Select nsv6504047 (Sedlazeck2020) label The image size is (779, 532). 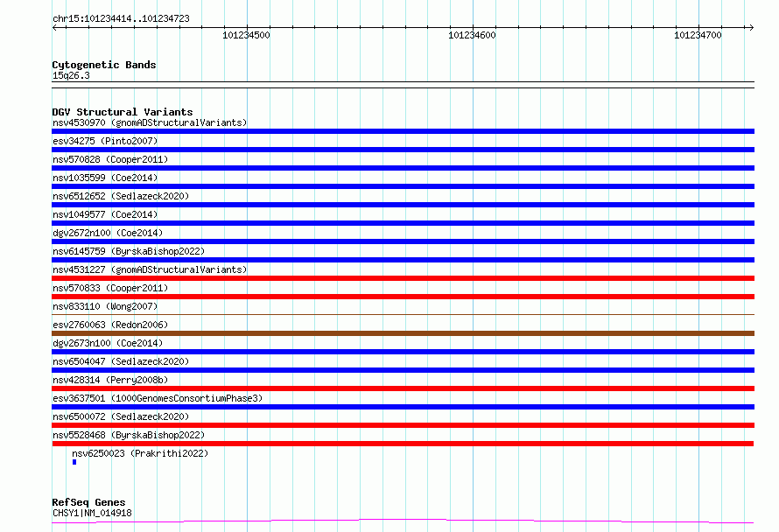[121, 361]
